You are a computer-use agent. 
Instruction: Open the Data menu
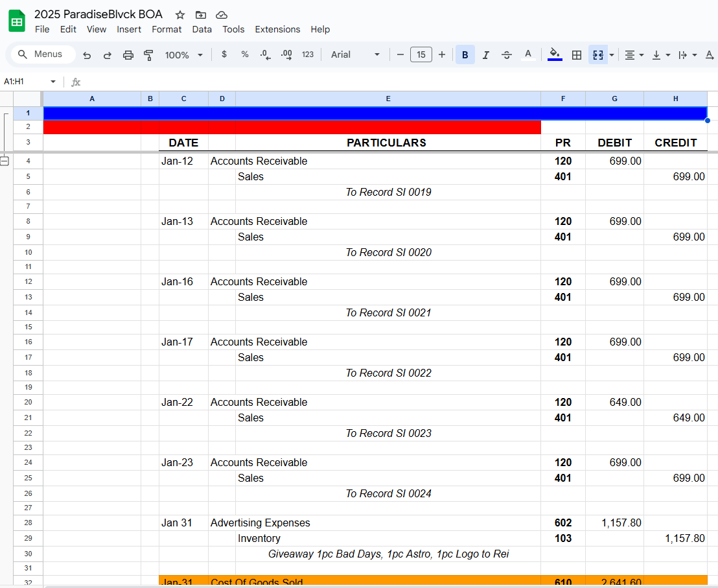(x=202, y=29)
